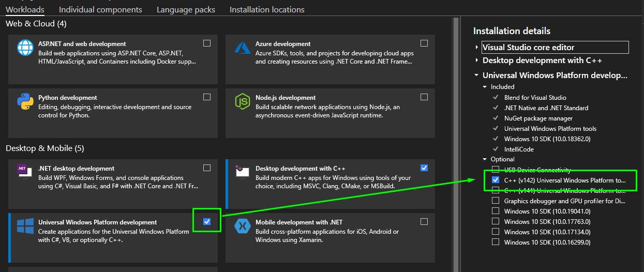Check Windows 10 SDK (10.0.19041.0) option

click(x=496, y=211)
